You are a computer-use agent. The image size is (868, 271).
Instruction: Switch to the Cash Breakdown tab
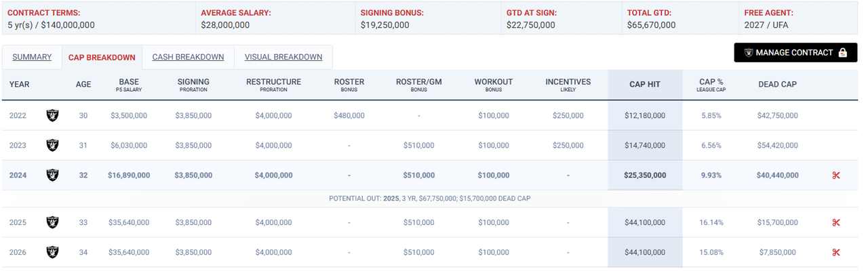(x=188, y=57)
